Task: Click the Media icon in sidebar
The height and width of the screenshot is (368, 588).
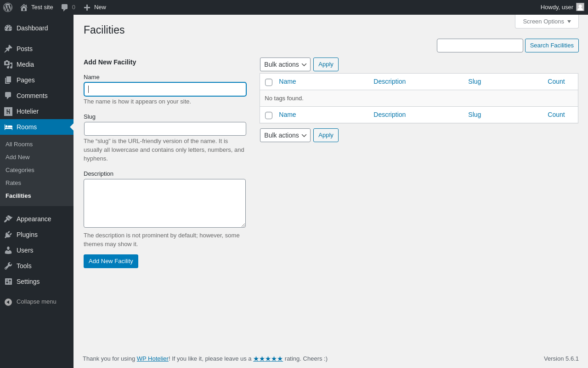Action: (x=8, y=64)
